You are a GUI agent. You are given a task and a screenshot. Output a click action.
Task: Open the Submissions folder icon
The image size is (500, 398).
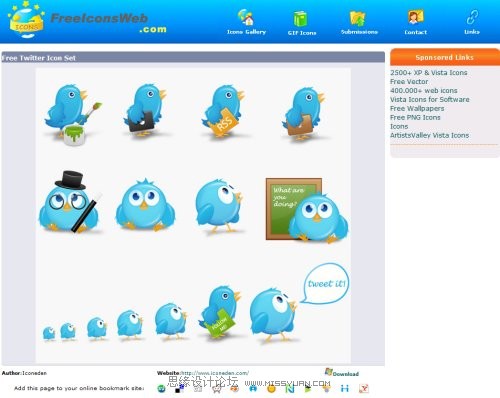pyautogui.click(x=357, y=18)
